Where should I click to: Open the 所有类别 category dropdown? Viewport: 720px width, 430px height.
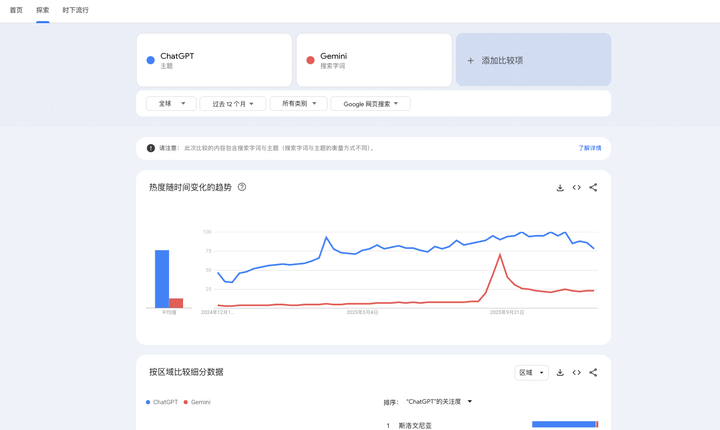pos(298,104)
